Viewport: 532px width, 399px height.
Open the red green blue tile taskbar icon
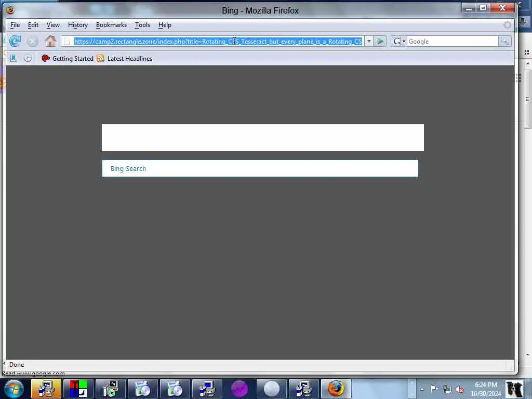pyautogui.click(x=78, y=389)
